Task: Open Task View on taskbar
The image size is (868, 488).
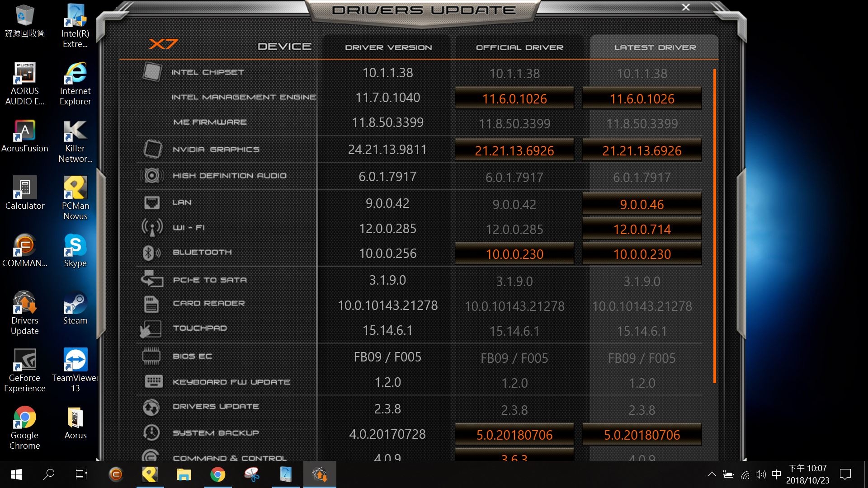Action: [x=81, y=474]
